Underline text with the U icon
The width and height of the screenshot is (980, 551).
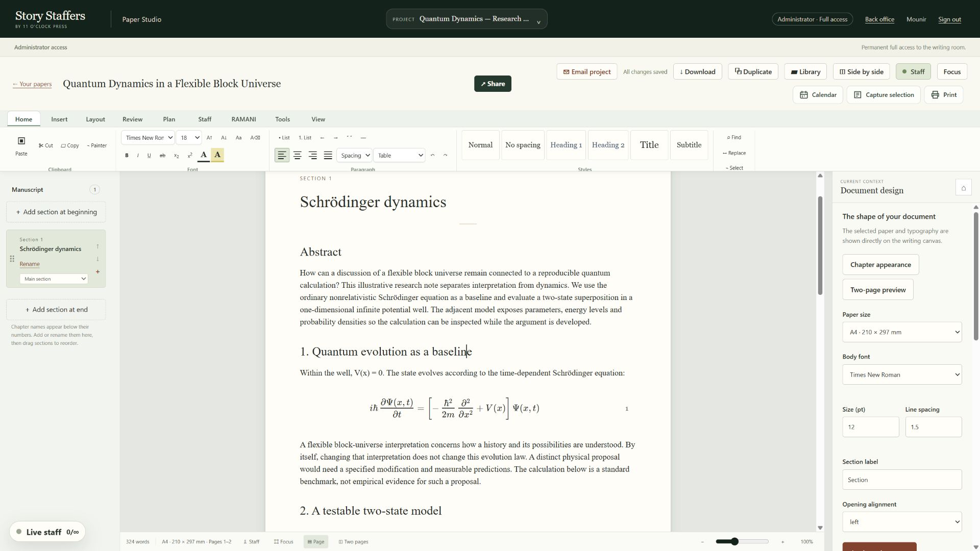tap(149, 156)
